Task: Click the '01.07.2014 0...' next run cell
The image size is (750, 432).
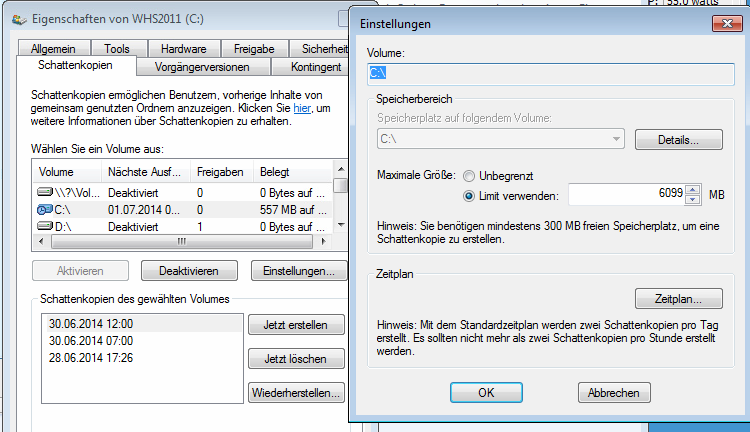Action: (x=143, y=210)
